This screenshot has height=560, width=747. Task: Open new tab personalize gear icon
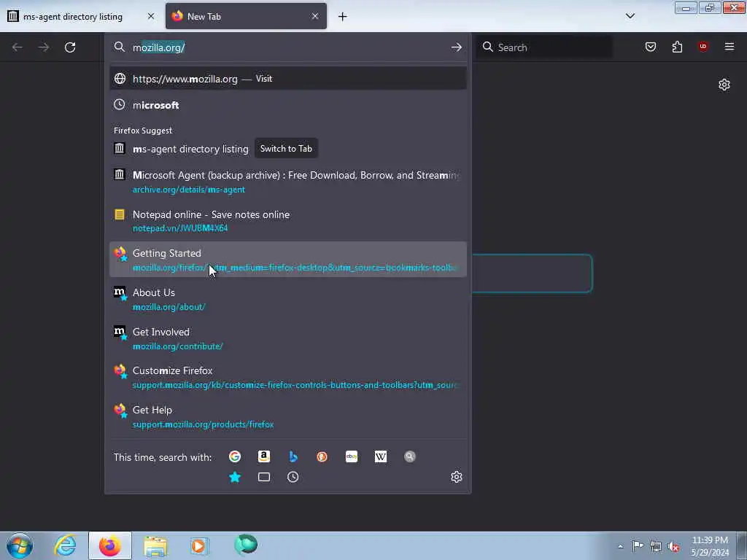coord(724,85)
